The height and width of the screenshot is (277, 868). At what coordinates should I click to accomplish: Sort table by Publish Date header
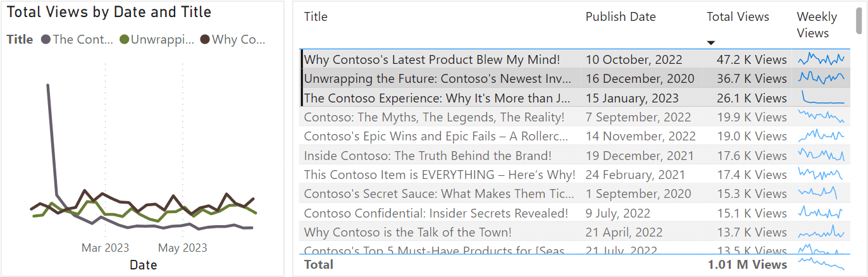tap(621, 16)
